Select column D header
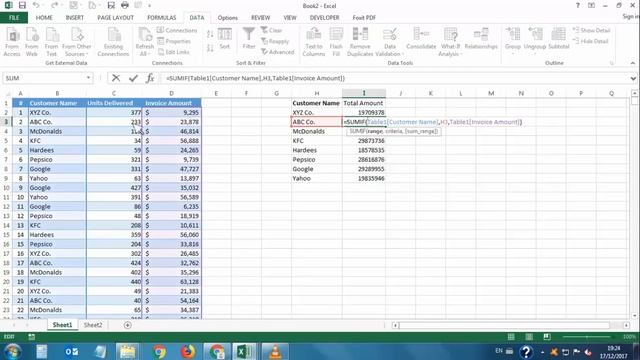This screenshot has height=360, width=640. [x=171, y=93]
